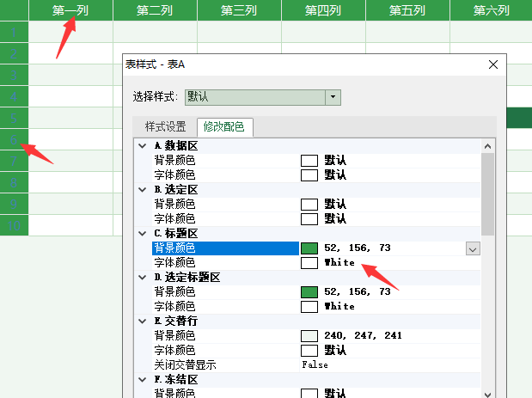
Task: Click the White swatch of 标题区 字体颜色
Action: (309, 263)
